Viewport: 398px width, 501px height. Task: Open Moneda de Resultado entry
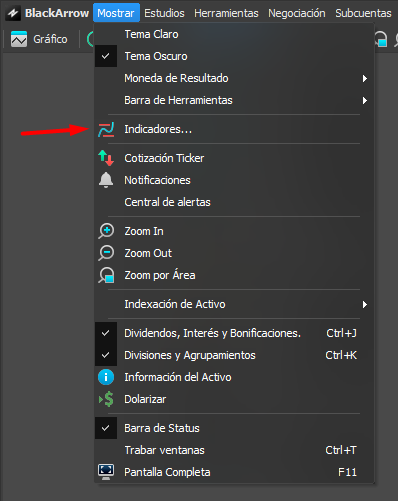pos(234,78)
